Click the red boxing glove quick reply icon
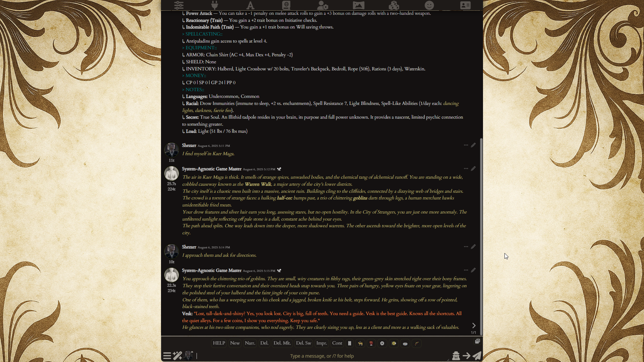The image size is (644, 362). tap(371, 343)
